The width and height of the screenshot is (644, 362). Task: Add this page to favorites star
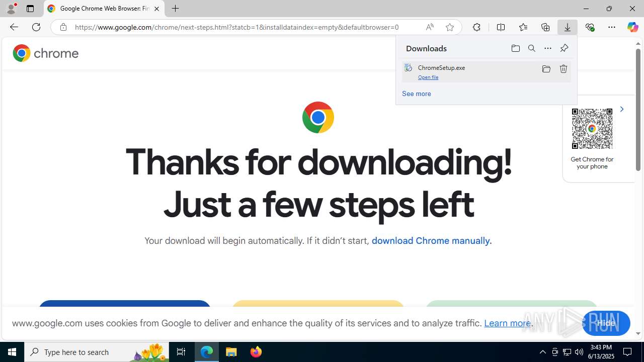450,27
